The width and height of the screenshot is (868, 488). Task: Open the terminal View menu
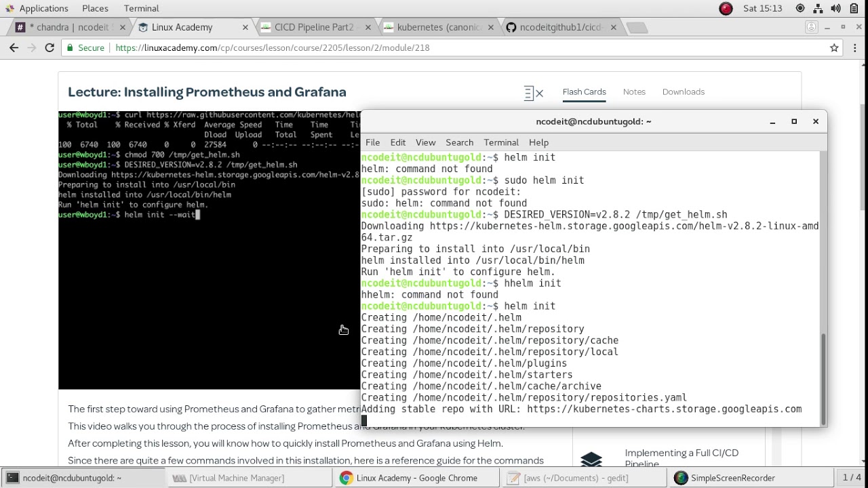(x=425, y=142)
